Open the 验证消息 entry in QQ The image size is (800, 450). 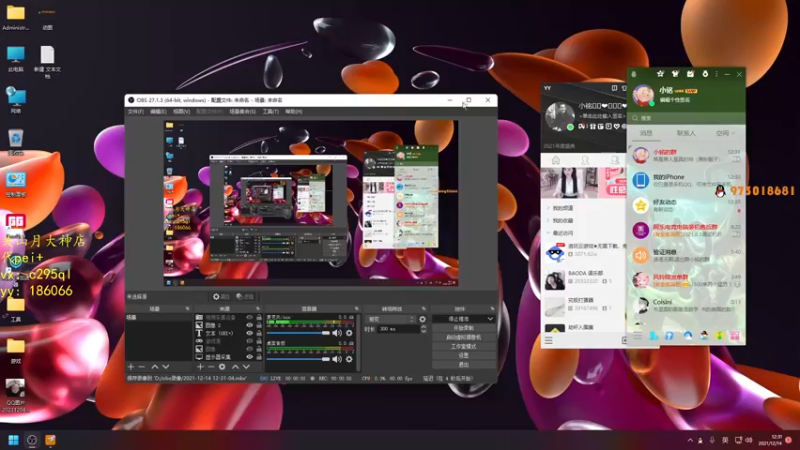[x=686, y=255]
